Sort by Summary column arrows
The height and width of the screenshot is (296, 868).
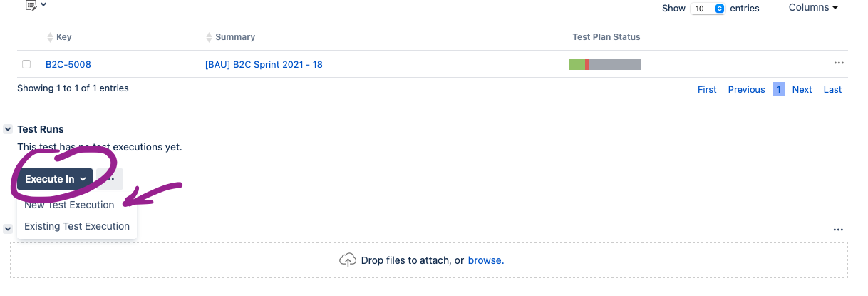(x=209, y=37)
